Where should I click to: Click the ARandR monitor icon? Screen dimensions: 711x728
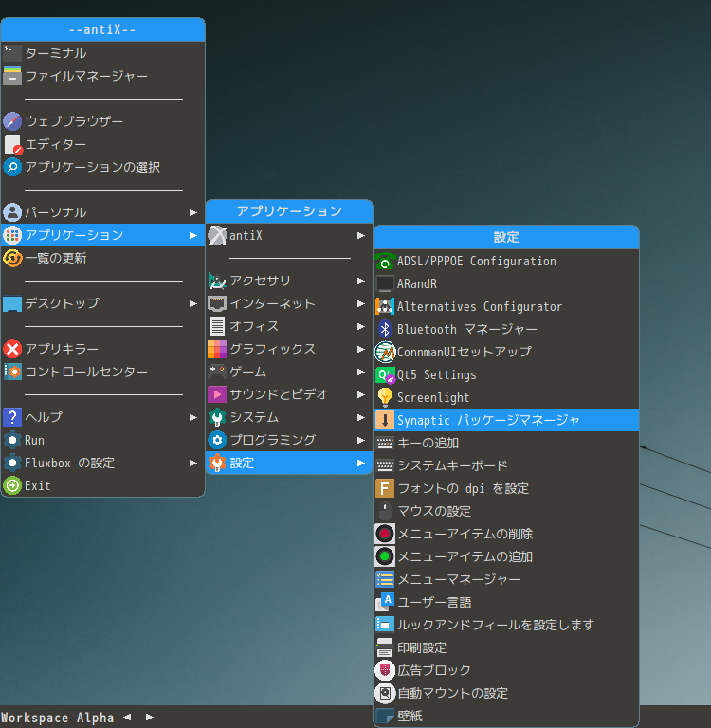[385, 283]
